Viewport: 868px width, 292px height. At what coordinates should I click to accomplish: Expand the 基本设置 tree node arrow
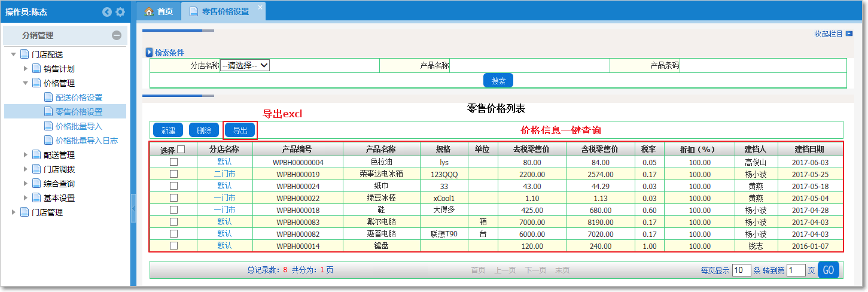pyautogui.click(x=26, y=198)
